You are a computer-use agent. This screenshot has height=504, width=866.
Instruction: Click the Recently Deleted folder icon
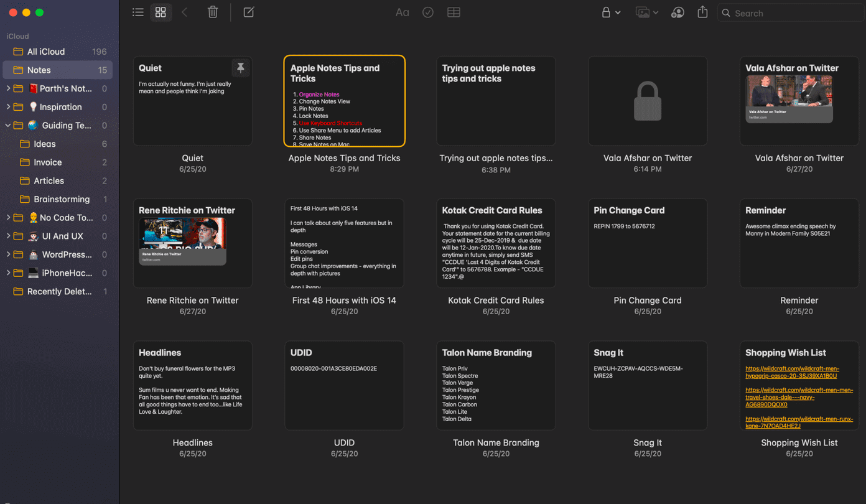click(x=18, y=291)
